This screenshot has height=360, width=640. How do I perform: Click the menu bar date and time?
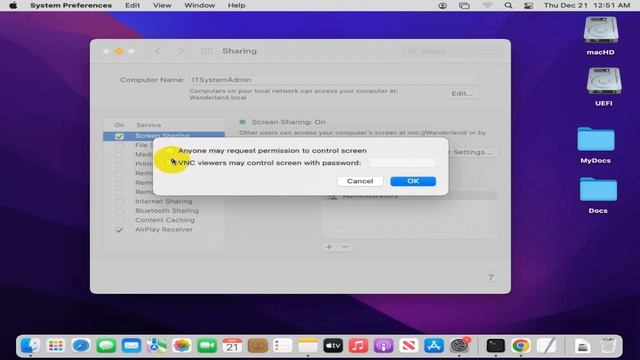pyautogui.click(x=587, y=5)
